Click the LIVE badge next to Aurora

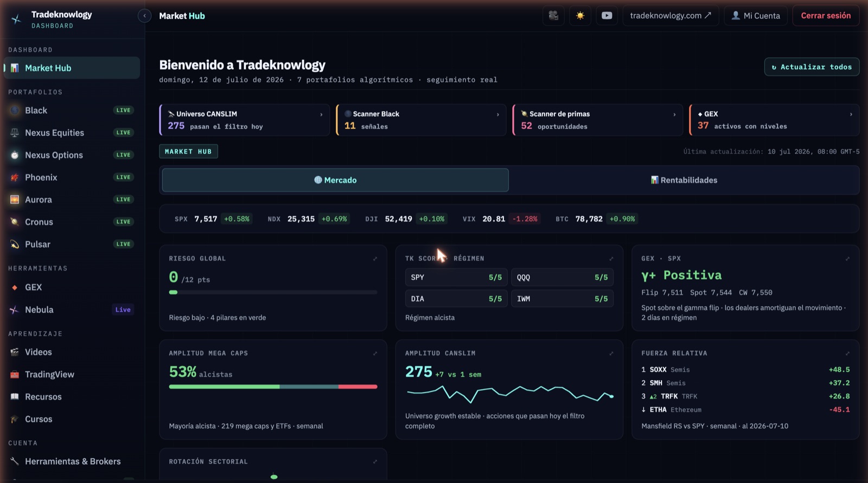[123, 199]
